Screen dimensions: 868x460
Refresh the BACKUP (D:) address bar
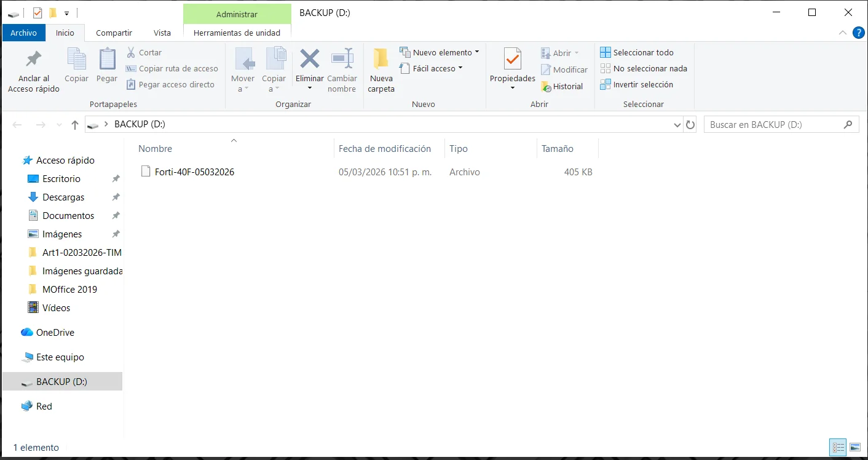tap(690, 125)
